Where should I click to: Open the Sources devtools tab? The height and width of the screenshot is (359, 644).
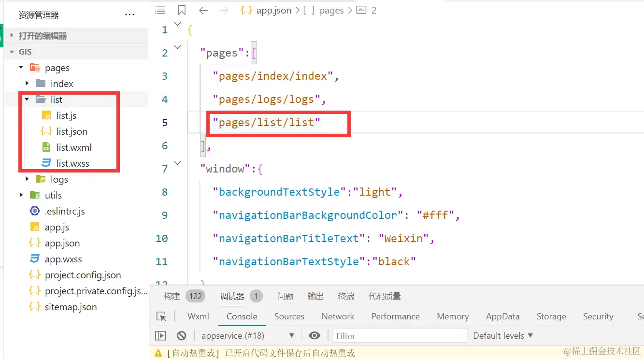coord(289,316)
